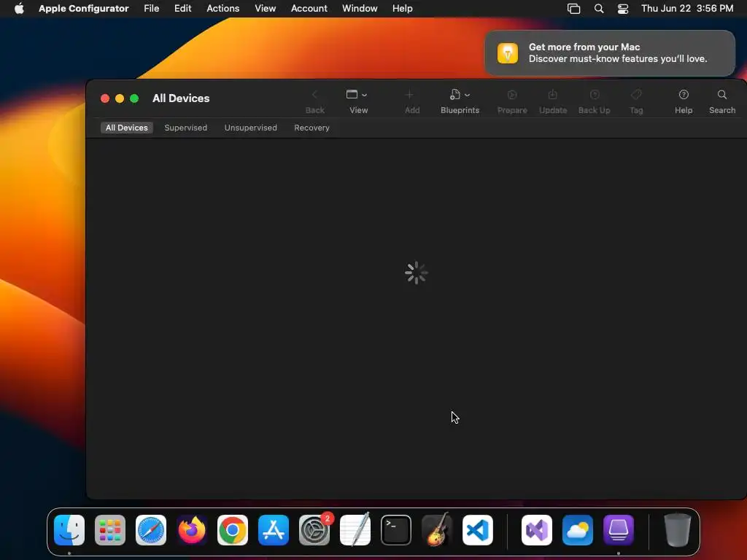Open TextEdit from the Dock
The width and height of the screenshot is (747, 560).
click(355, 530)
